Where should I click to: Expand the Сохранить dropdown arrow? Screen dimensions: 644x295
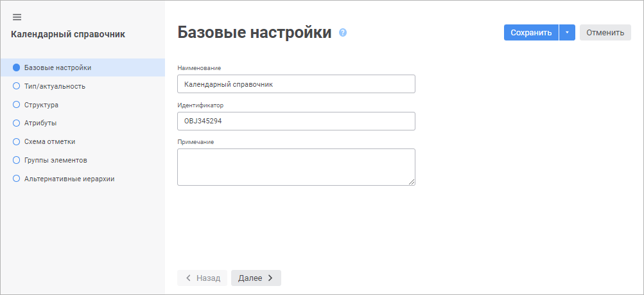pos(567,33)
